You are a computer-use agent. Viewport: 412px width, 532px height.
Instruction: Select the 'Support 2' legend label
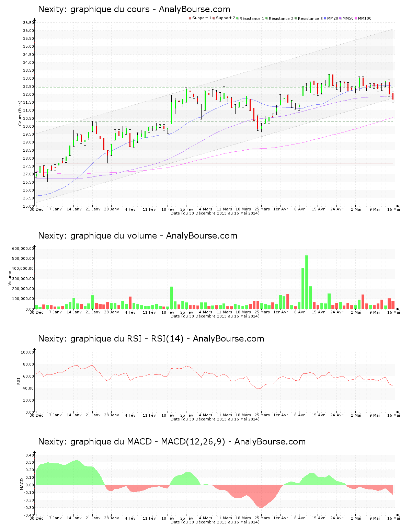[x=226, y=18]
